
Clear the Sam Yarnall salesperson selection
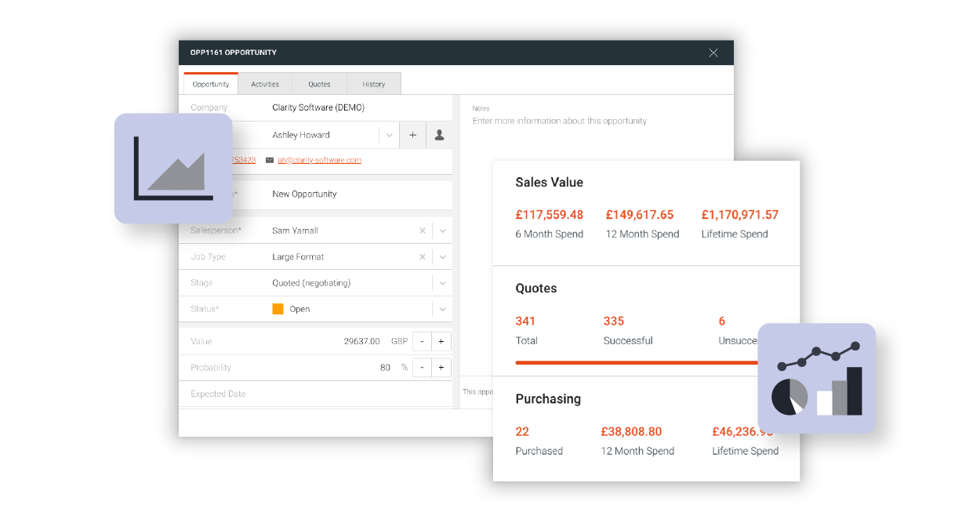423,231
